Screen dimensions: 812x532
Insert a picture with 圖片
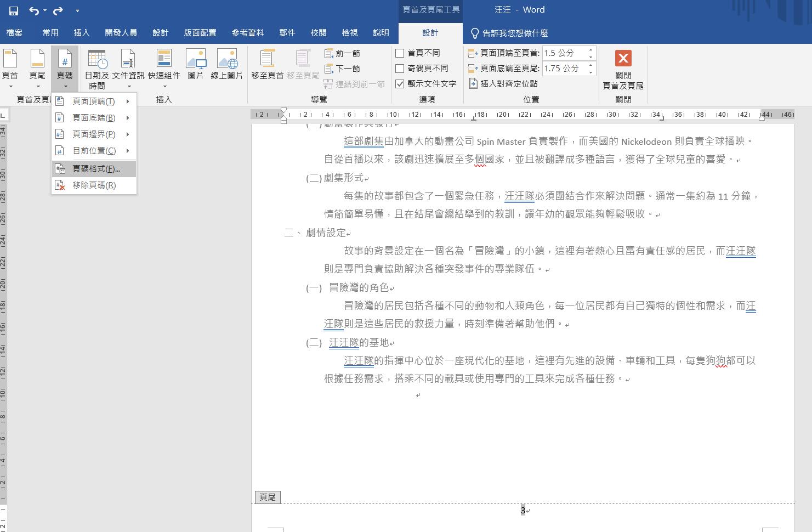click(x=196, y=65)
